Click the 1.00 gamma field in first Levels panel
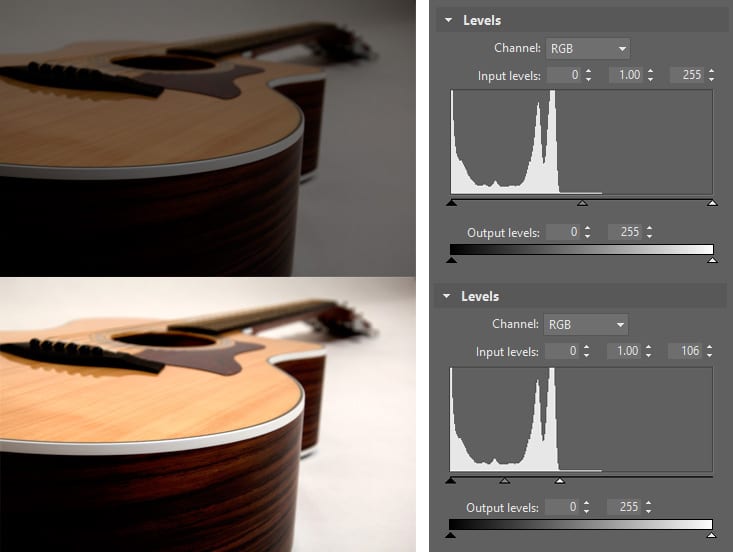The height and width of the screenshot is (552, 733). pyautogui.click(x=625, y=75)
